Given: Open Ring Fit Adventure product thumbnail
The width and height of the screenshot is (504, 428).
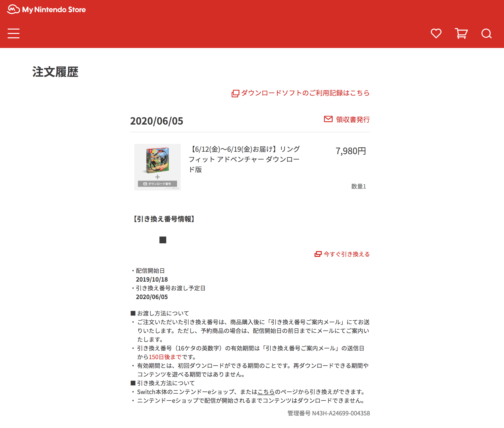Looking at the screenshot, I should coord(157,167).
